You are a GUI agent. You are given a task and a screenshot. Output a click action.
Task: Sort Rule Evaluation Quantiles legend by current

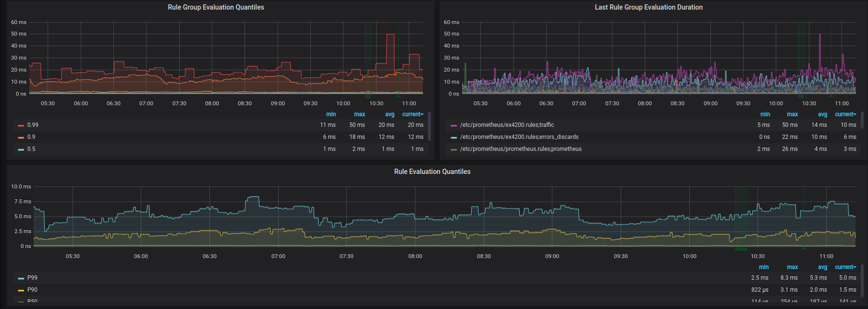pyautogui.click(x=845, y=267)
